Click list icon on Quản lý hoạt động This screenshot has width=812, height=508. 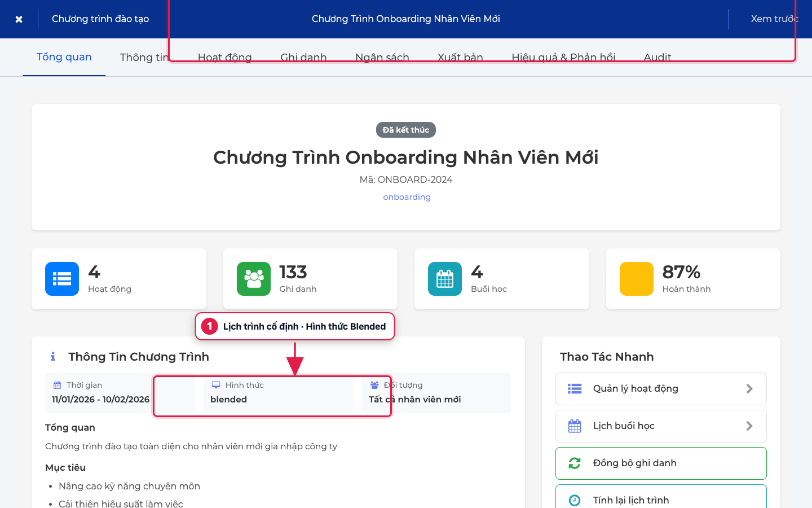pyautogui.click(x=575, y=389)
